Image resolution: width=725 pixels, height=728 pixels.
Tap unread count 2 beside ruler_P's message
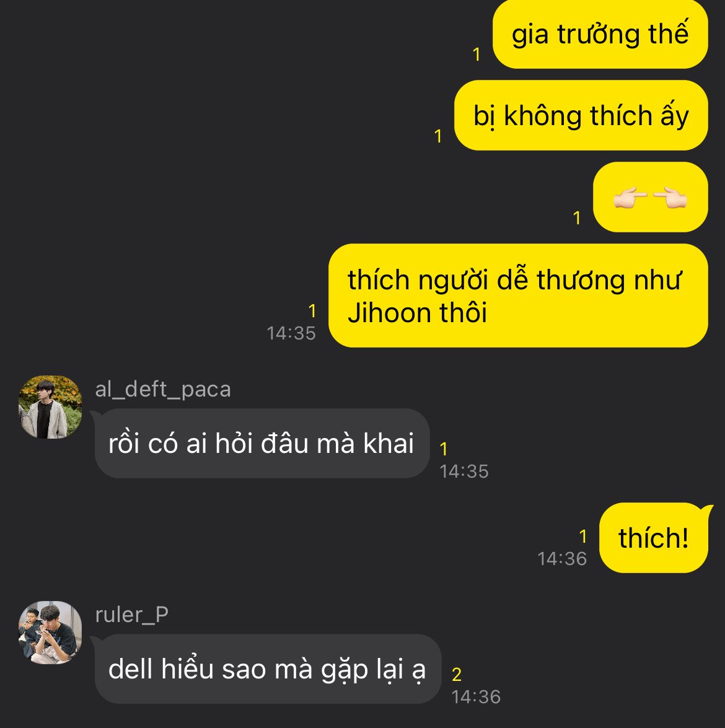pos(457,675)
